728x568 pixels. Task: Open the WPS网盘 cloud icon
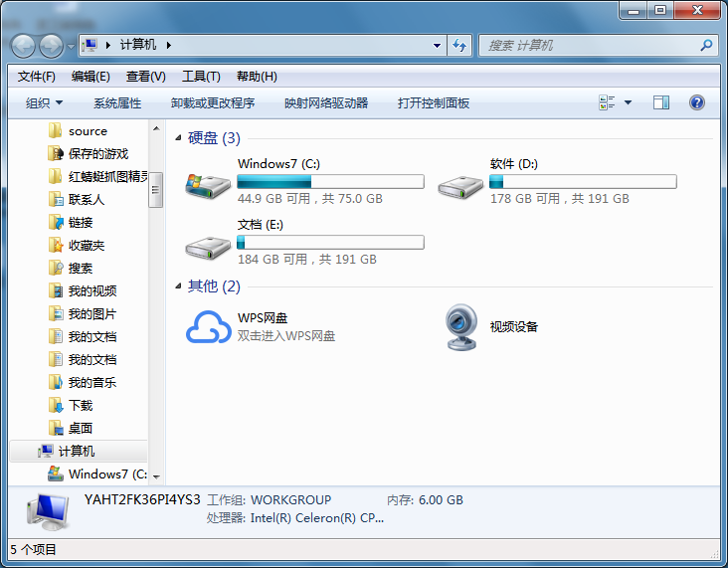click(208, 326)
